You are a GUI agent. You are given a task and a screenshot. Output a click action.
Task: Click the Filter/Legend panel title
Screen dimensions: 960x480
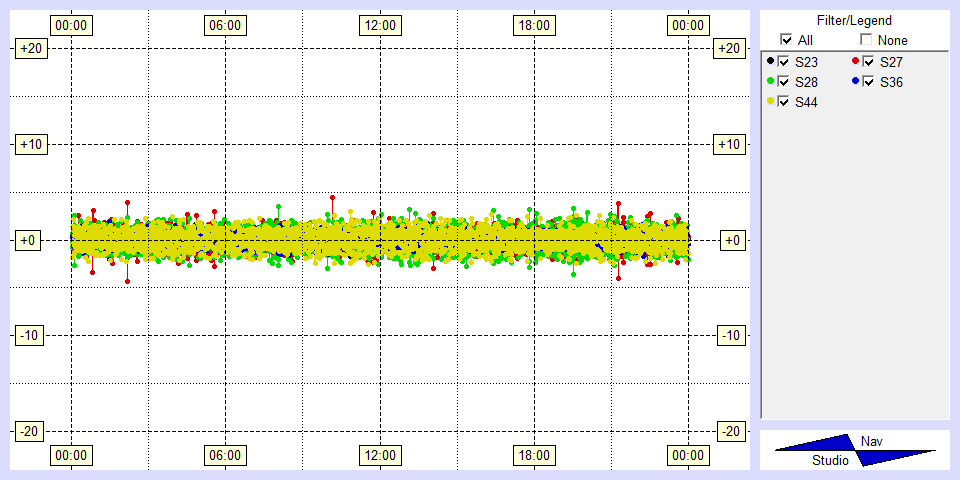pos(854,20)
